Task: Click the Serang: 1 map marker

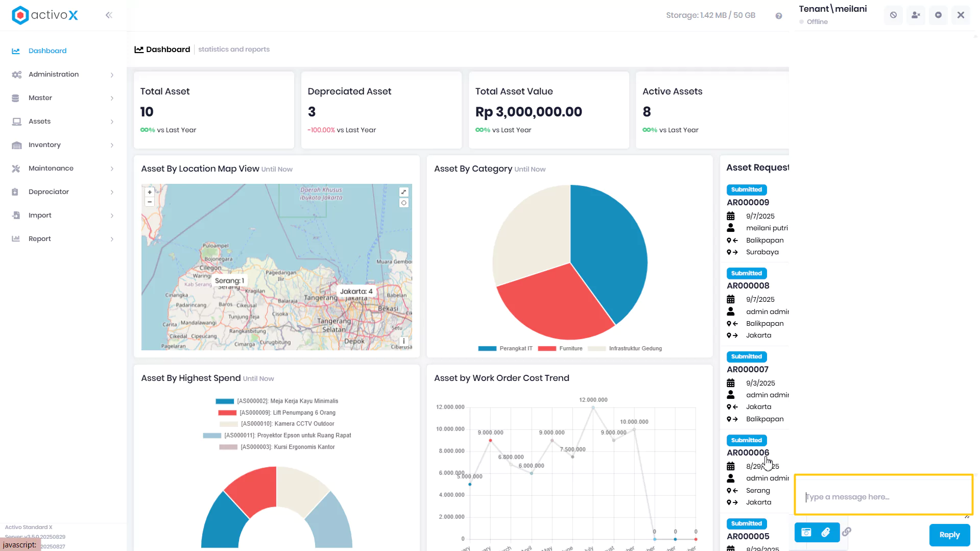Action: pos(229,281)
